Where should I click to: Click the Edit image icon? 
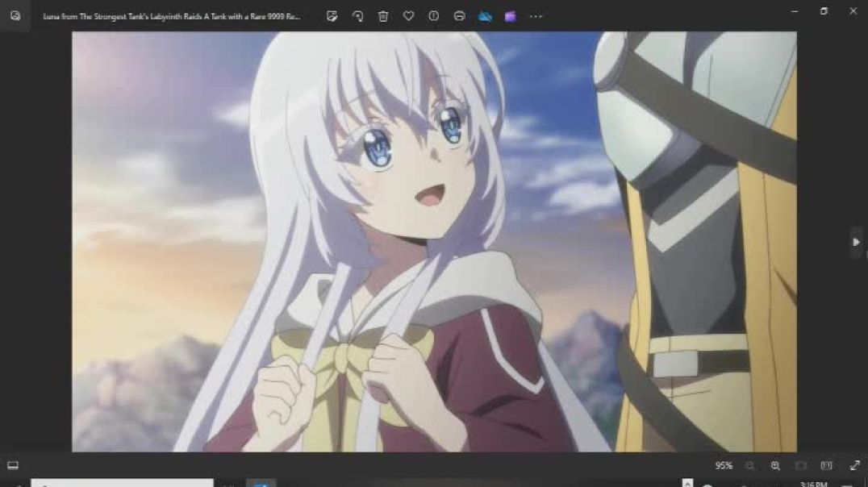(x=332, y=16)
